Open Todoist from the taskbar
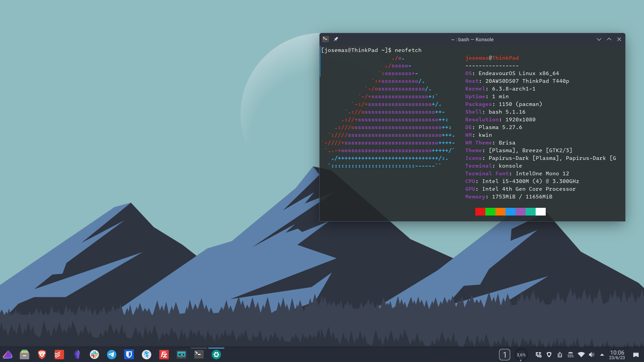The height and width of the screenshot is (362, 644). click(x=59, y=354)
